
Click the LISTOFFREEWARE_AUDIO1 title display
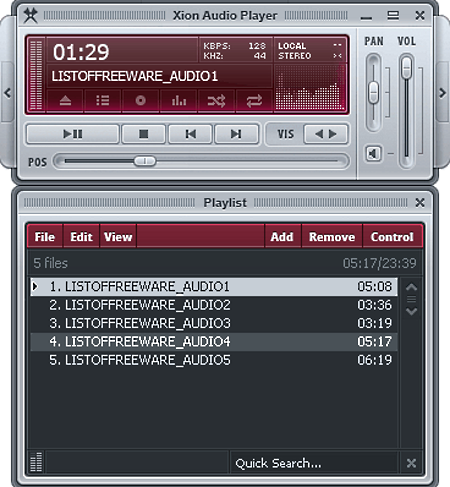tap(135, 76)
